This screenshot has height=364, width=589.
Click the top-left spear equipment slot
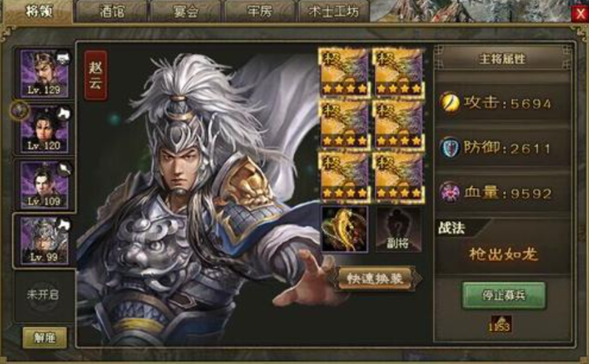[344, 72]
